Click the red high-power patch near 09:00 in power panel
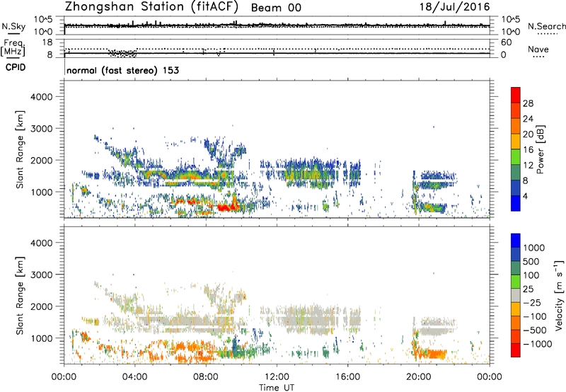The image size is (566, 392). (228, 207)
